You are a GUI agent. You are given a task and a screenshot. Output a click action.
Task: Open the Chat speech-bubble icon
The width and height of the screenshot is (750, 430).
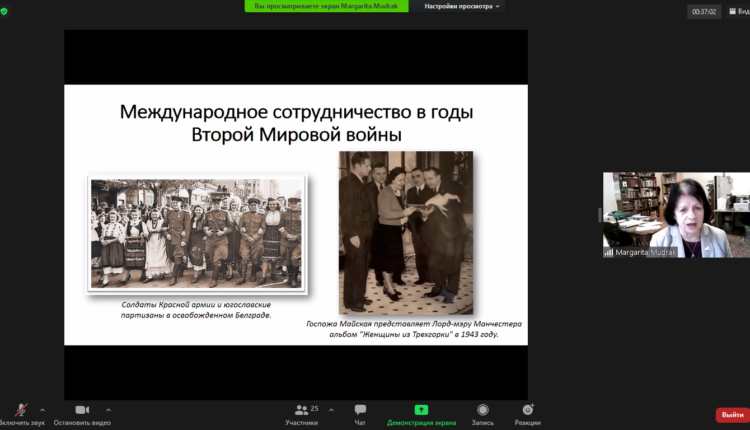point(360,409)
